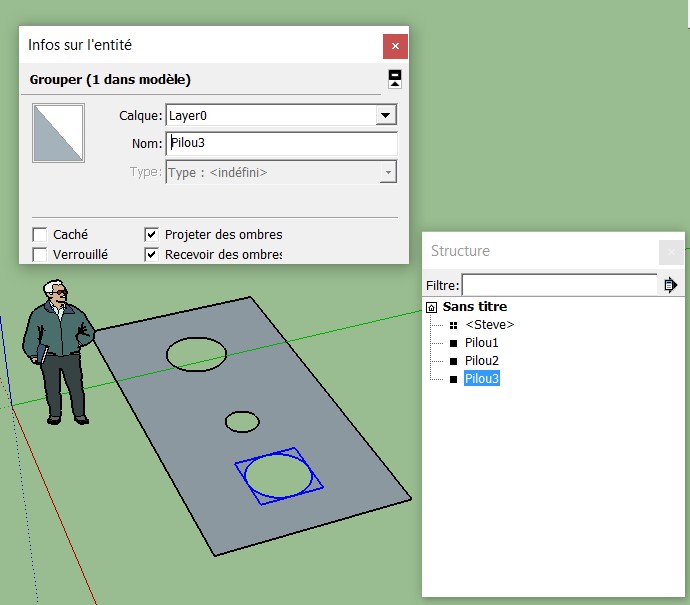Enable the Verrouillé checkbox
The image size is (690, 605).
[40, 255]
